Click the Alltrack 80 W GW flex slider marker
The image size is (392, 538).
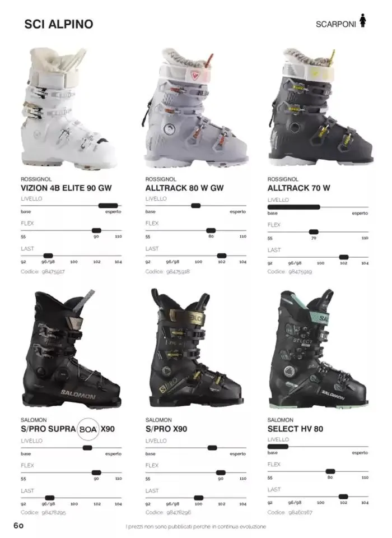[x=211, y=230]
